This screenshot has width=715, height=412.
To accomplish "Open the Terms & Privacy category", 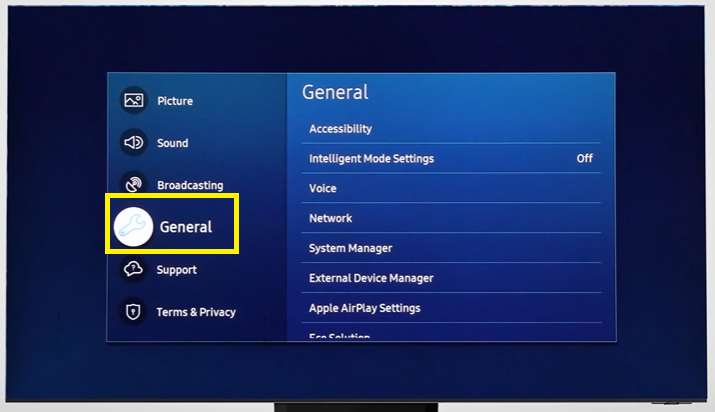I will click(196, 312).
